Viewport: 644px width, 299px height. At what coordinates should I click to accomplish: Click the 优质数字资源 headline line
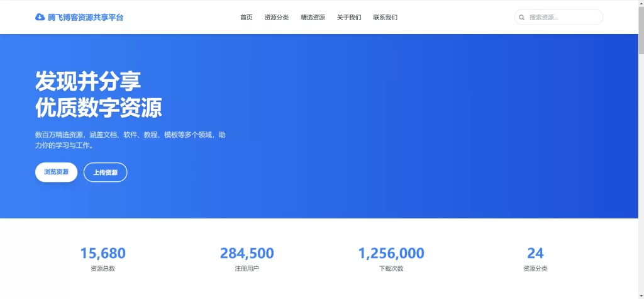[99, 108]
